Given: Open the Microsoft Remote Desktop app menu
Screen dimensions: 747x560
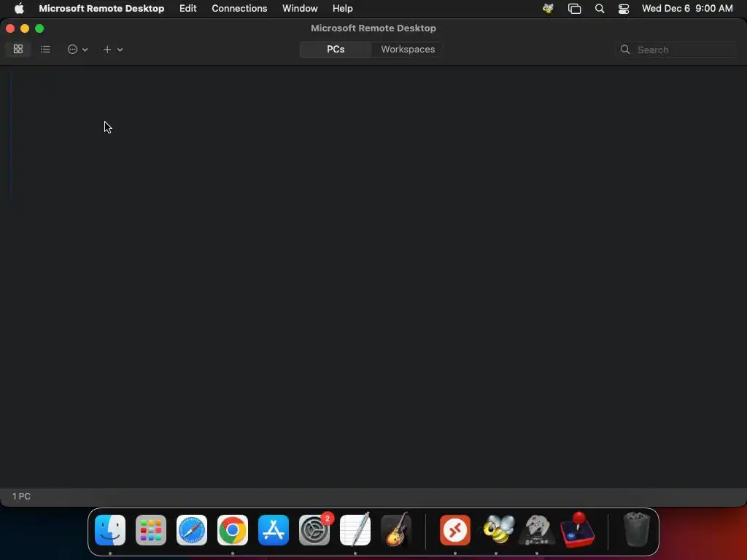Looking at the screenshot, I should (x=101, y=8).
